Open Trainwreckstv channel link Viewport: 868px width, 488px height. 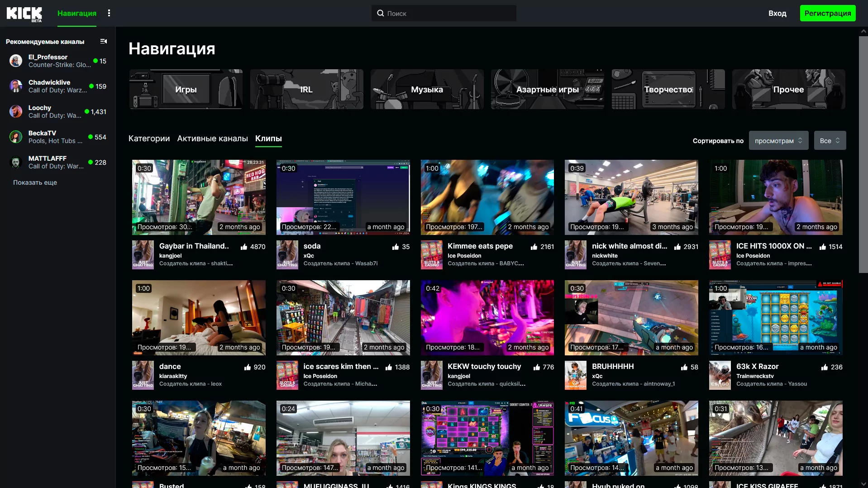[755, 376]
